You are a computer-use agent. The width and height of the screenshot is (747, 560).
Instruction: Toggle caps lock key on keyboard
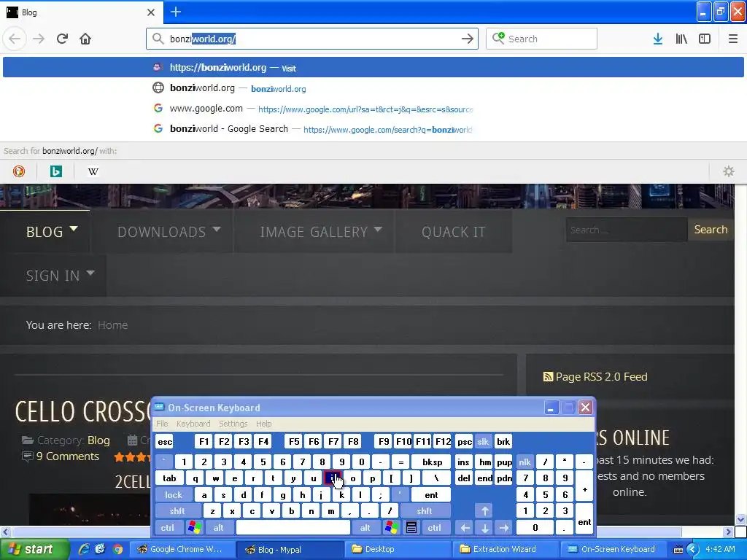coord(174,495)
